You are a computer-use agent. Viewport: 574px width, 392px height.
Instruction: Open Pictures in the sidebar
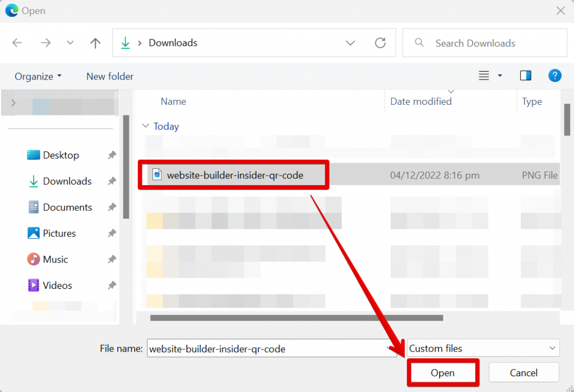(59, 233)
